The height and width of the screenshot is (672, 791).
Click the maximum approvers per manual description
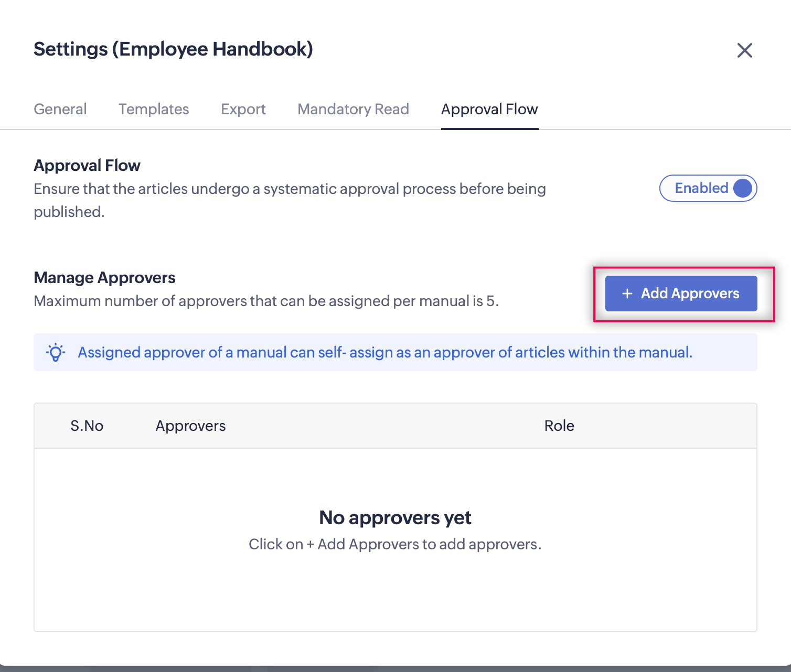tap(266, 301)
